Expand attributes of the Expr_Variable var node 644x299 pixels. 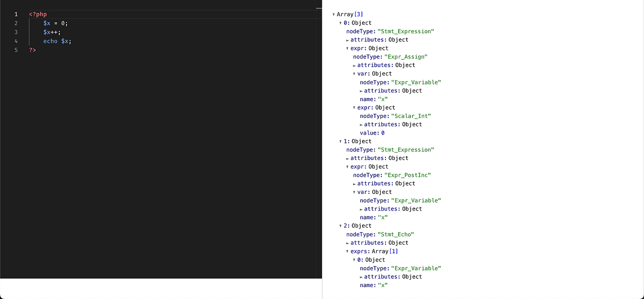pyautogui.click(x=360, y=90)
